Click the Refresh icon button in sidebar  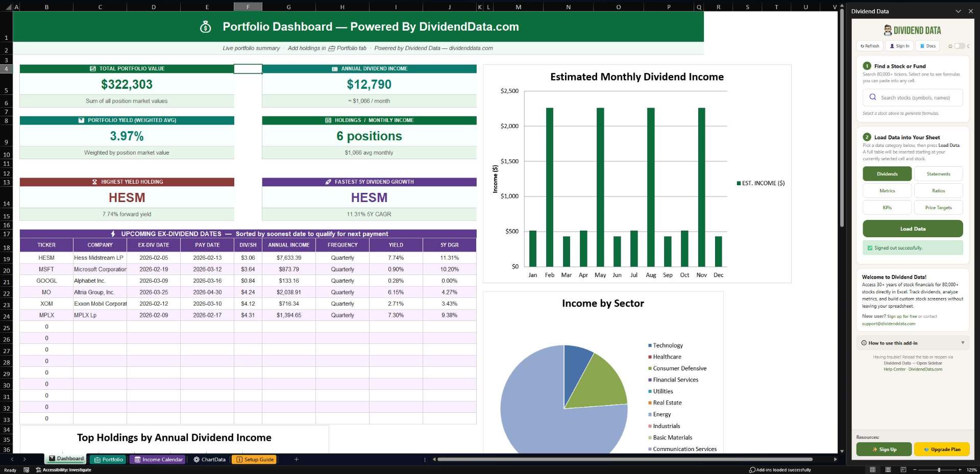[x=870, y=46]
